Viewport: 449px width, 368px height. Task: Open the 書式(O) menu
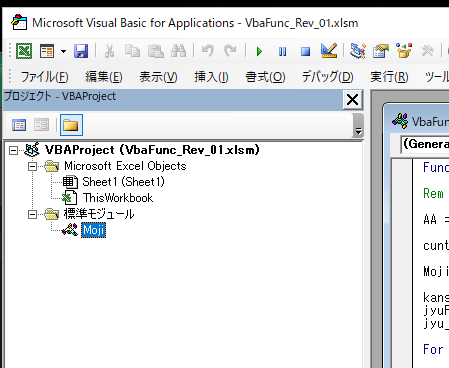[266, 77]
